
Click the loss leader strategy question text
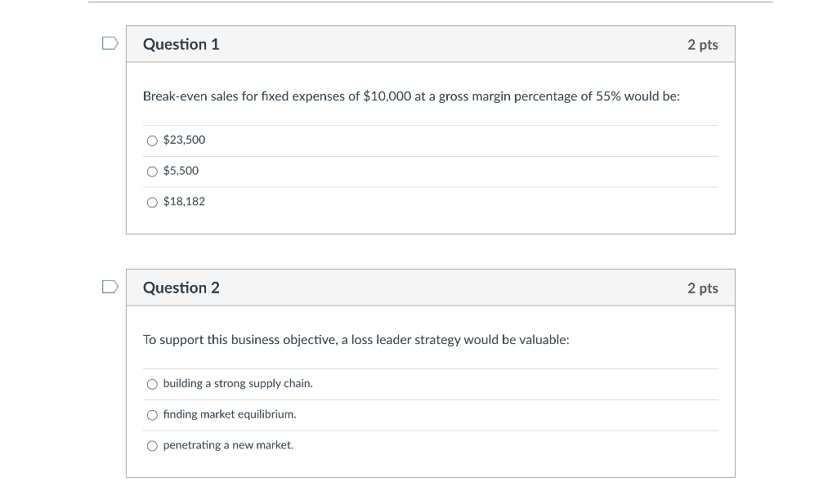(x=356, y=340)
